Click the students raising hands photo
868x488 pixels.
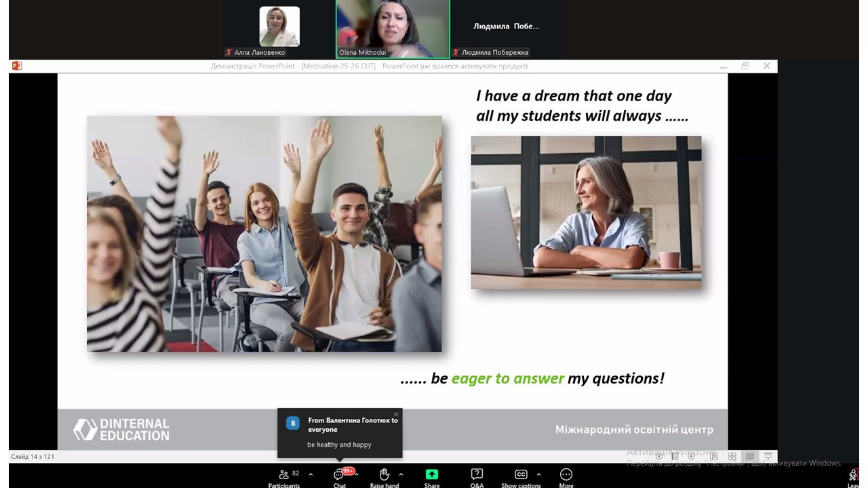tap(264, 233)
